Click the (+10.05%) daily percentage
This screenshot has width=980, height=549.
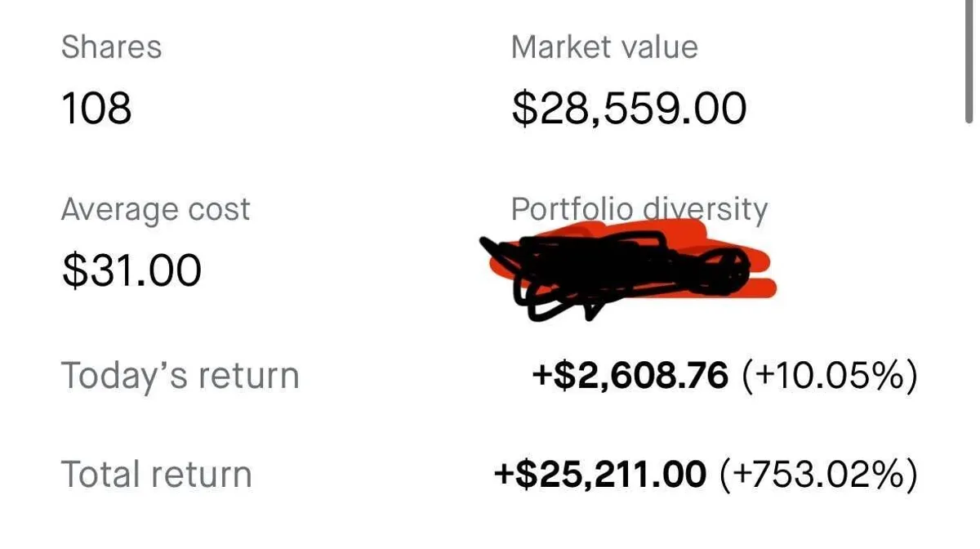point(828,376)
